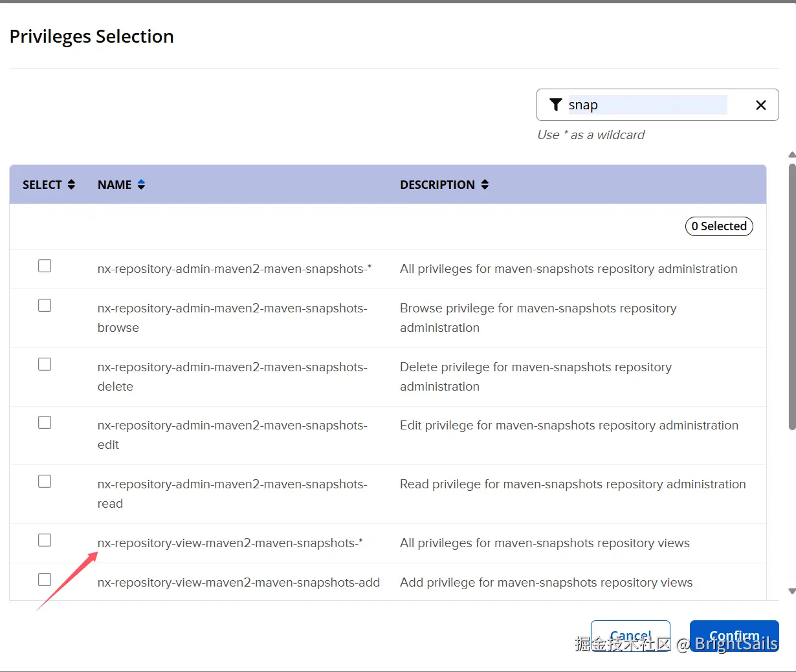
Task: Click name nx-repository-view-maven2-maven-snapshots-add
Action: pyautogui.click(x=239, y=583)
